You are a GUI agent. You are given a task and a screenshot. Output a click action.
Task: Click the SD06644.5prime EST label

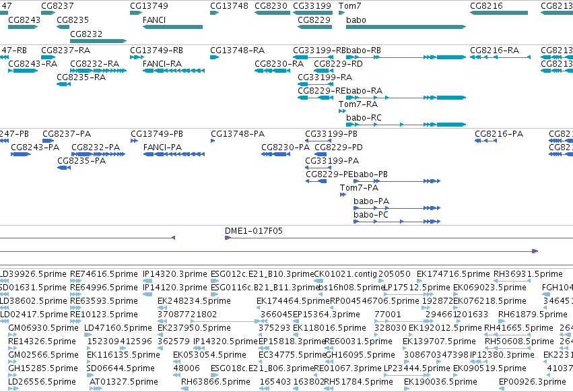pyautogui.click(x=121, y=368)
